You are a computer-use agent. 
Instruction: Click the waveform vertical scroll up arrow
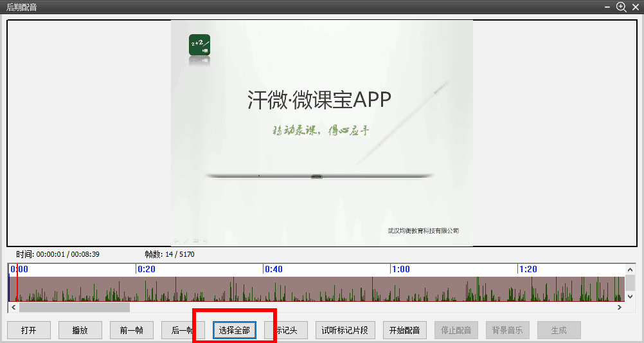pyautogui.click(x=630, y=270)
